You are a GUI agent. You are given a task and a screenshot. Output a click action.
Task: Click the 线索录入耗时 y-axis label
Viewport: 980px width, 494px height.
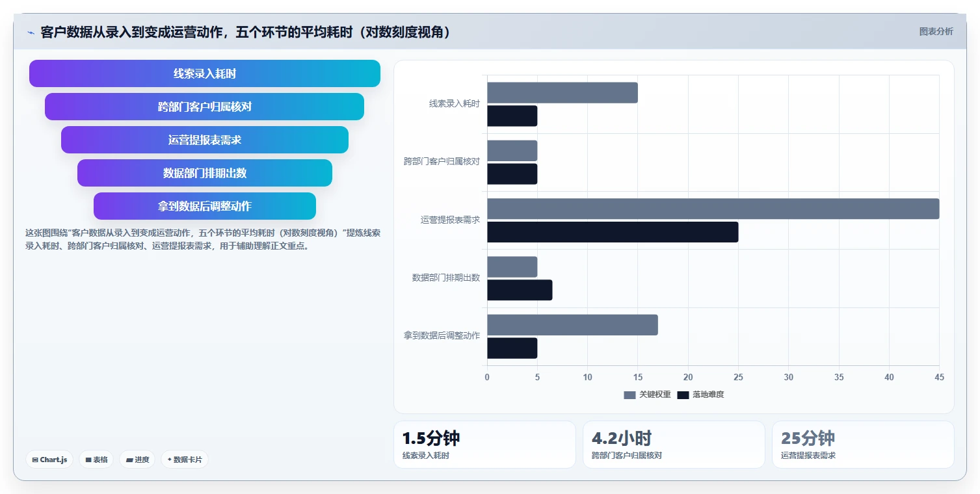(x=454, y=103)
